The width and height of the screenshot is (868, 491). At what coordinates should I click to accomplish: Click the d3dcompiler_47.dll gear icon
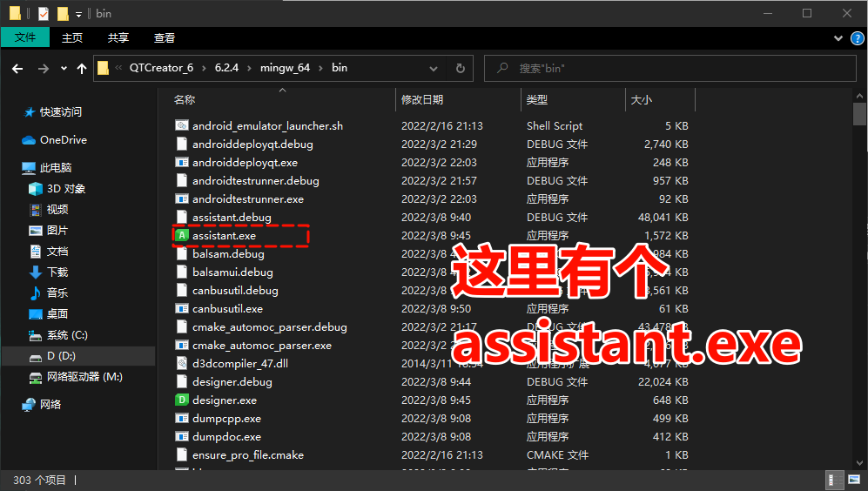[x=182, y=363]
